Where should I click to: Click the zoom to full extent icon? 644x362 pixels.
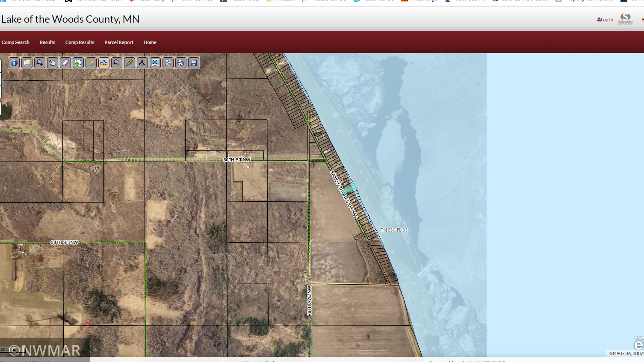click(x=155, y=63)
